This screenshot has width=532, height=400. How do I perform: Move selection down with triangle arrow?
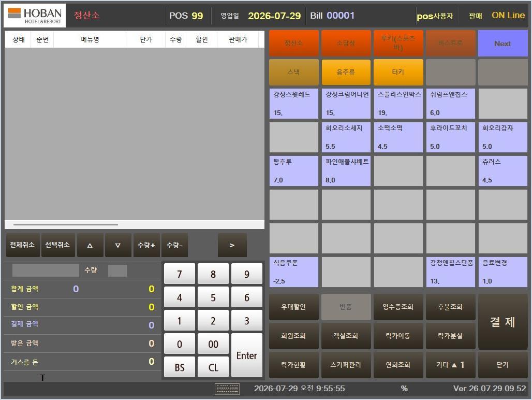[x=117, y=245]
